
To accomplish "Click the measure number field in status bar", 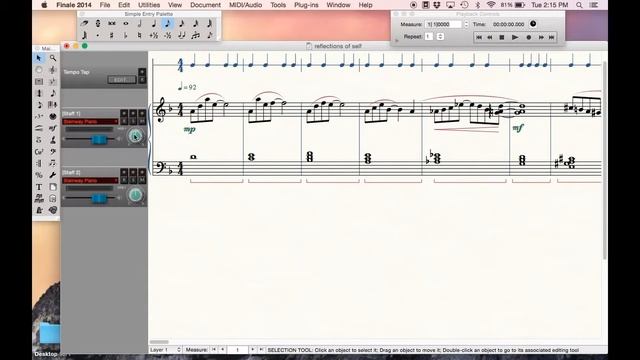I will [x=237, y=350].
